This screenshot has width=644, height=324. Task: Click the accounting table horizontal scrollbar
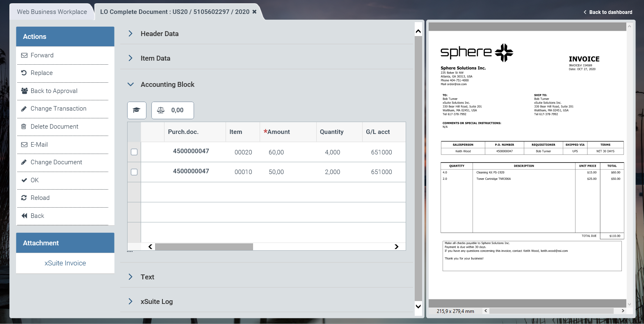pyautogui.click(x=204, y=247)
